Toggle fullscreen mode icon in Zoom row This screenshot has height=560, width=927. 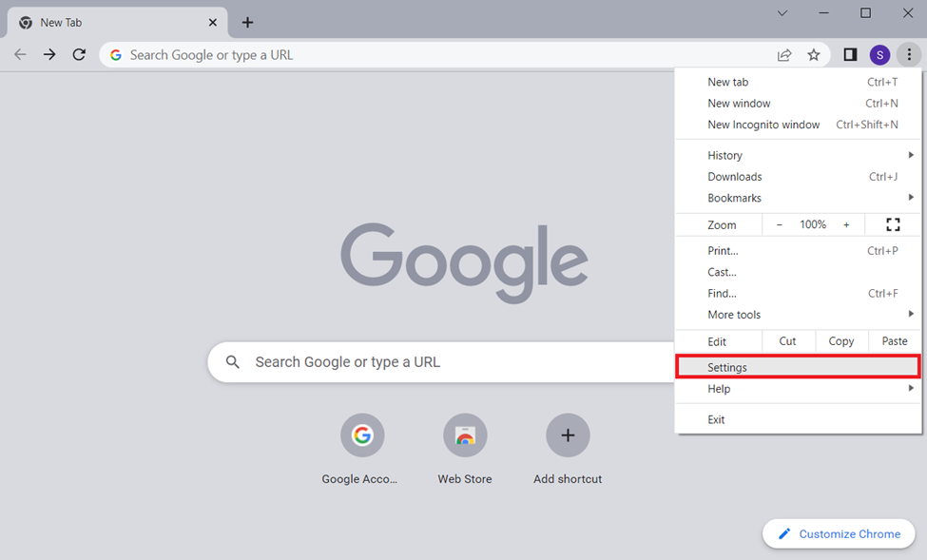892,224
